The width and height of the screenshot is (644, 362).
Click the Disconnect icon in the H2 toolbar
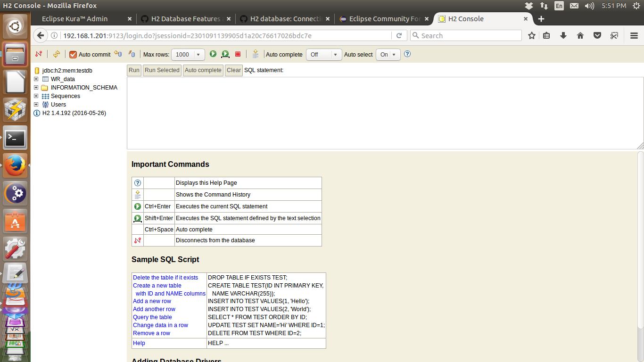click(x=39, y=54)
